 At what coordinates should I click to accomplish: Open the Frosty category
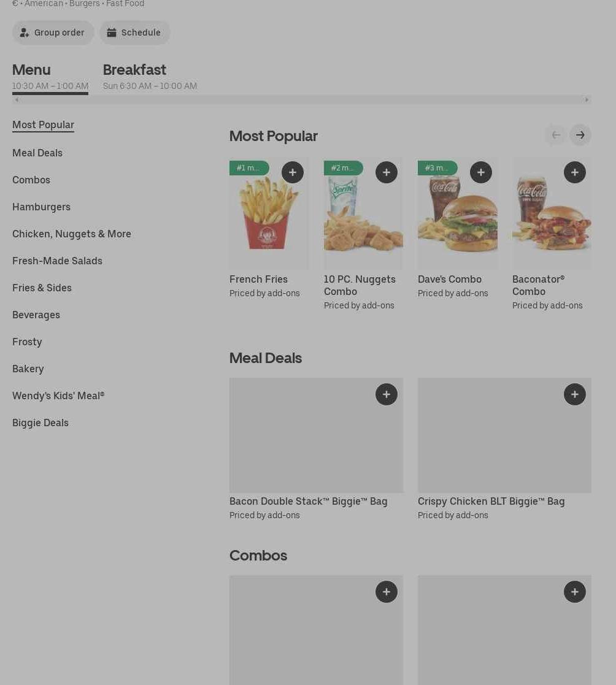click(27, 342)
